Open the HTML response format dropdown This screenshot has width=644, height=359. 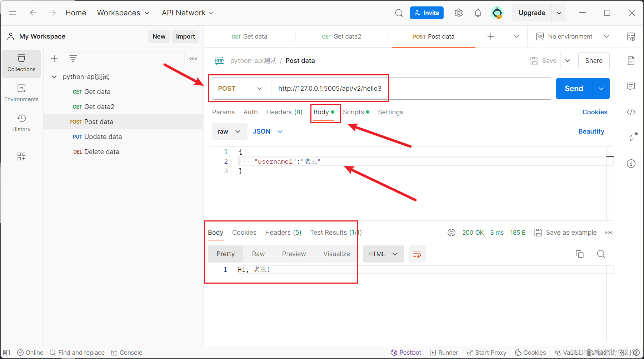click(383, 254)
